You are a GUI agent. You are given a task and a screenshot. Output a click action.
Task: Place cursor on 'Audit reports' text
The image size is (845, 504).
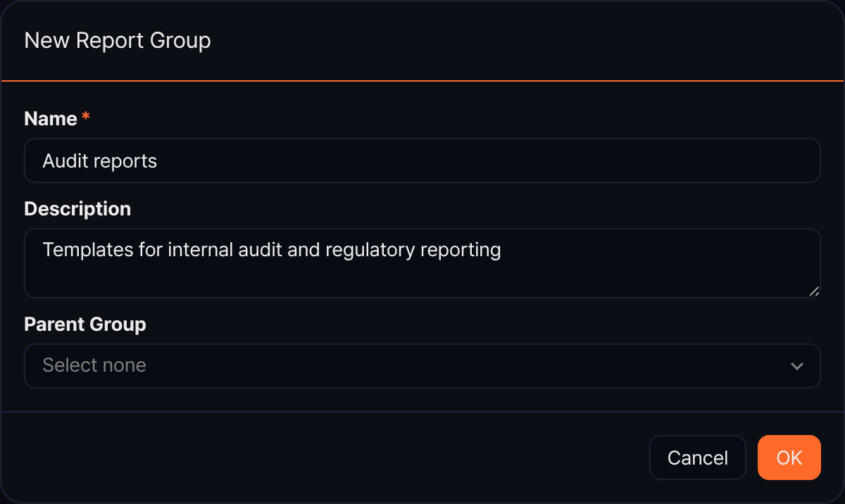(x=100, y=161)
